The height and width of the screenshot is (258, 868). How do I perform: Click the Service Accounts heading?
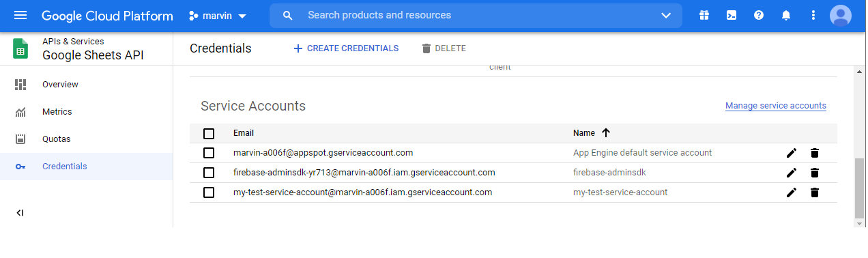(253, 106)
